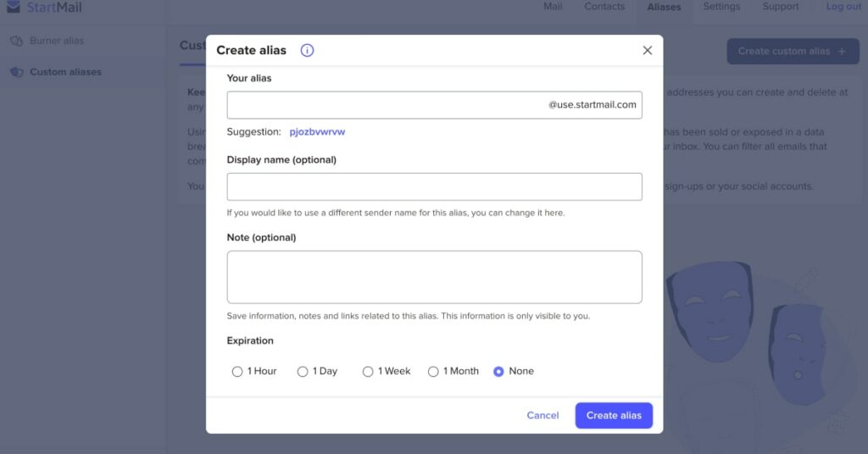
Task: Click into the Note text area
Action: tap(434, 277)
